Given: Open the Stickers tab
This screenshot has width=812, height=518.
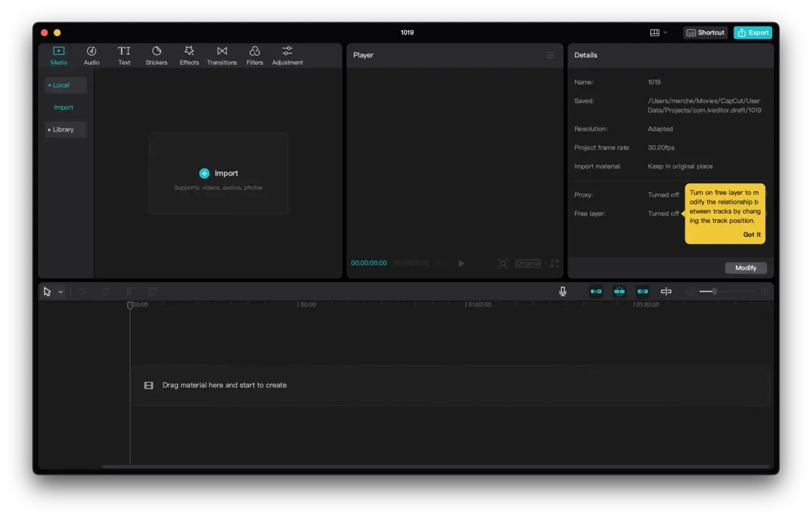Looking at the screenshot, I should (x=157, y=56).
